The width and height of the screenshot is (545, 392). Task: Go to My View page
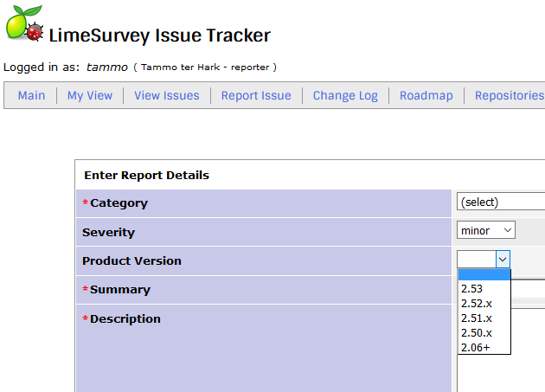[x=90, y=96]
